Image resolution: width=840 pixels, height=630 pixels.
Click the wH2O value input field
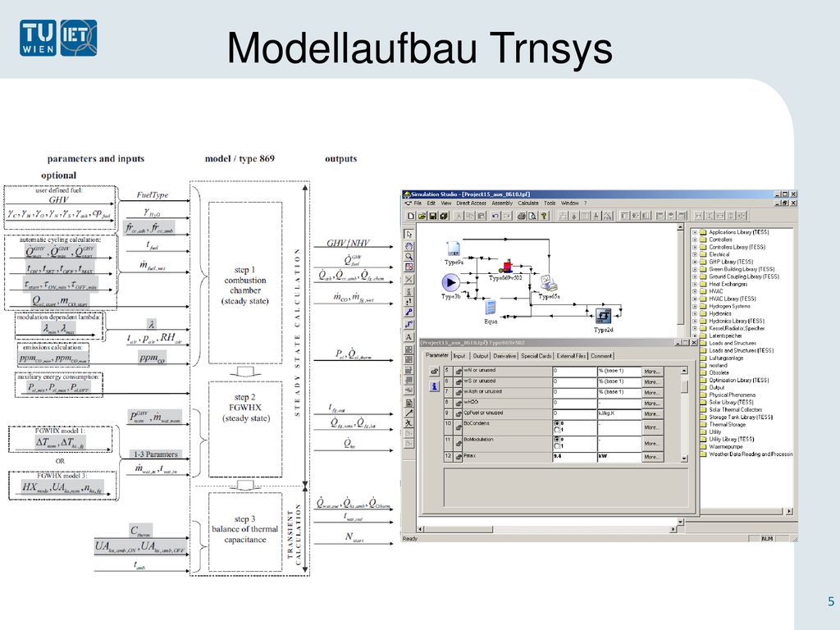pyautogui.click(x=574, y=403)
